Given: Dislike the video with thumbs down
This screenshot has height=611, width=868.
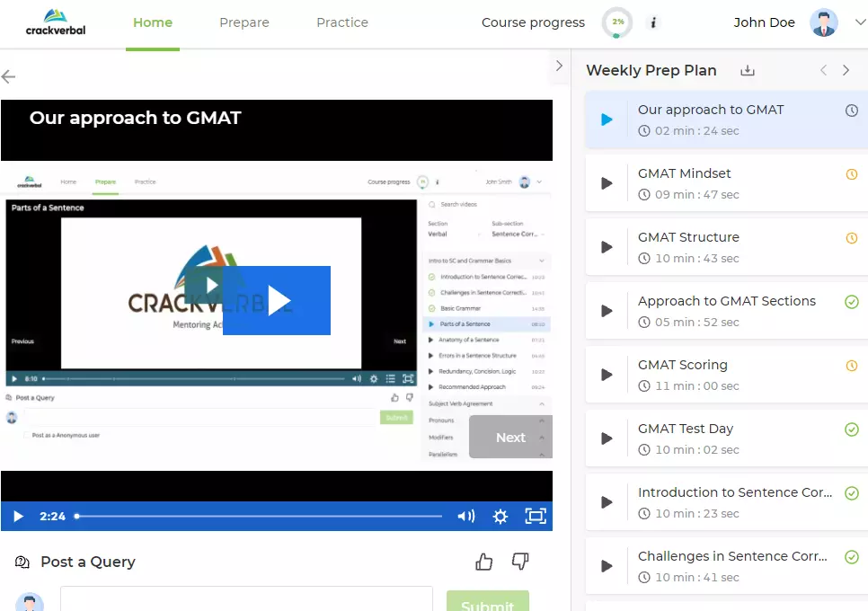Looking at the screenshot, I should point(519,562).
